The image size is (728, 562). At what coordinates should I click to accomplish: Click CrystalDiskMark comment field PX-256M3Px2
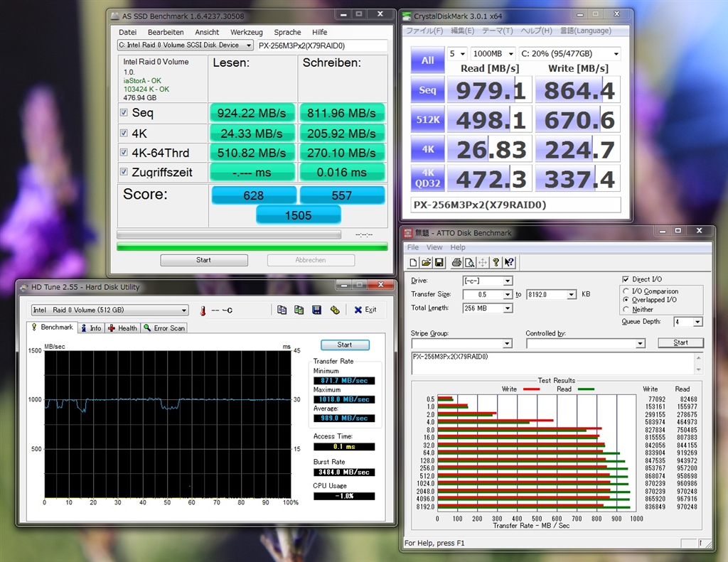point(516,205)
